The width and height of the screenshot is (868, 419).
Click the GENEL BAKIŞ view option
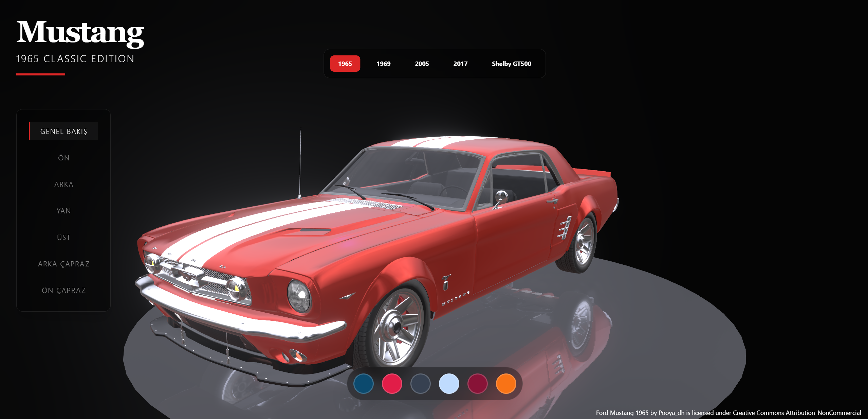click(x=64, y=131)
